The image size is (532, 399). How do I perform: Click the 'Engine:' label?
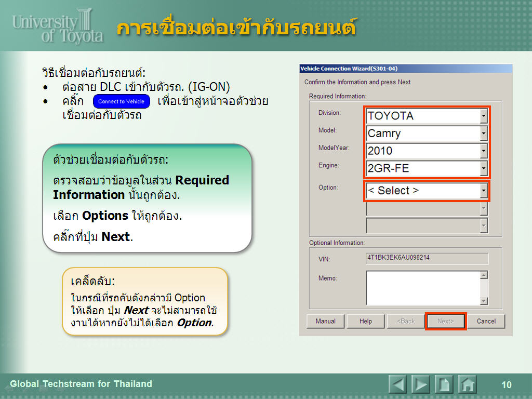point(328,166)
